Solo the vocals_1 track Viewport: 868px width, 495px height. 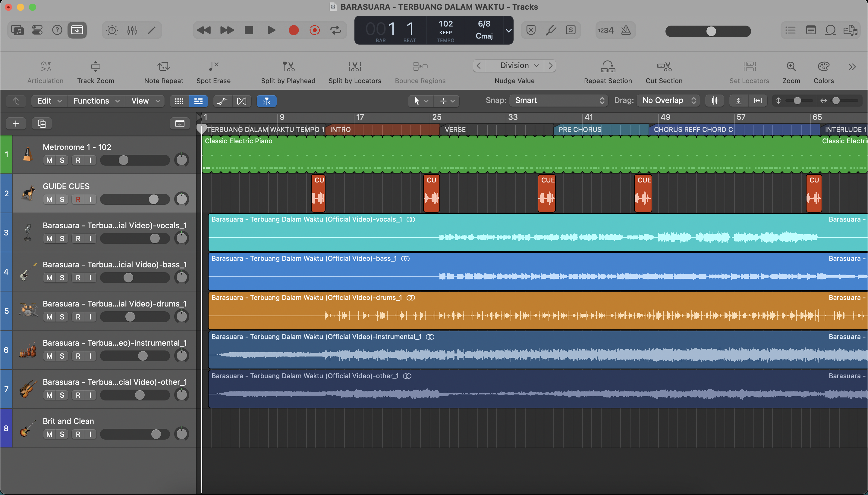point(62,238)
